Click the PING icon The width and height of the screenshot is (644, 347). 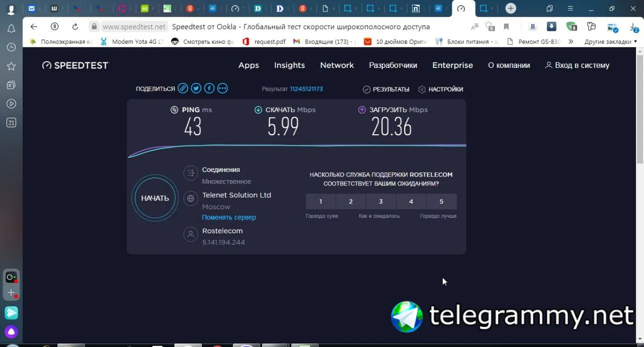(x=174, y=110)
